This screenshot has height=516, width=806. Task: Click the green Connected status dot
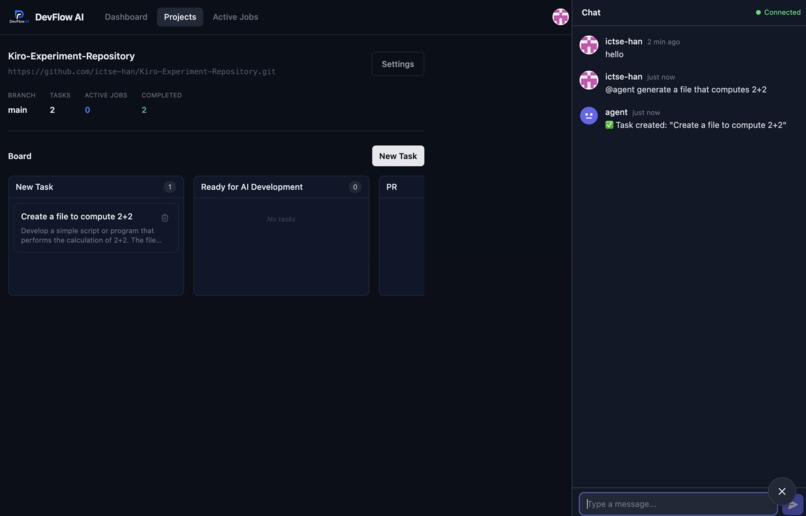coord(758,12)
